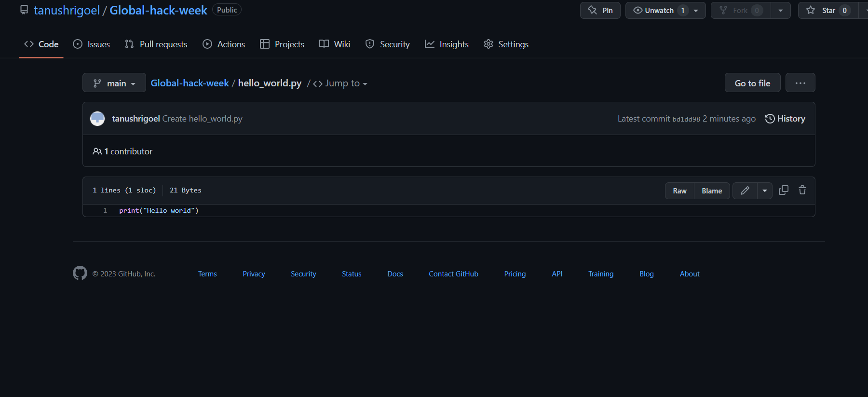Image resolution: width=868 pixels, height=397 pixels.
Task: Star the Global-hack-week repository
Action: click(x=828, y=11)
